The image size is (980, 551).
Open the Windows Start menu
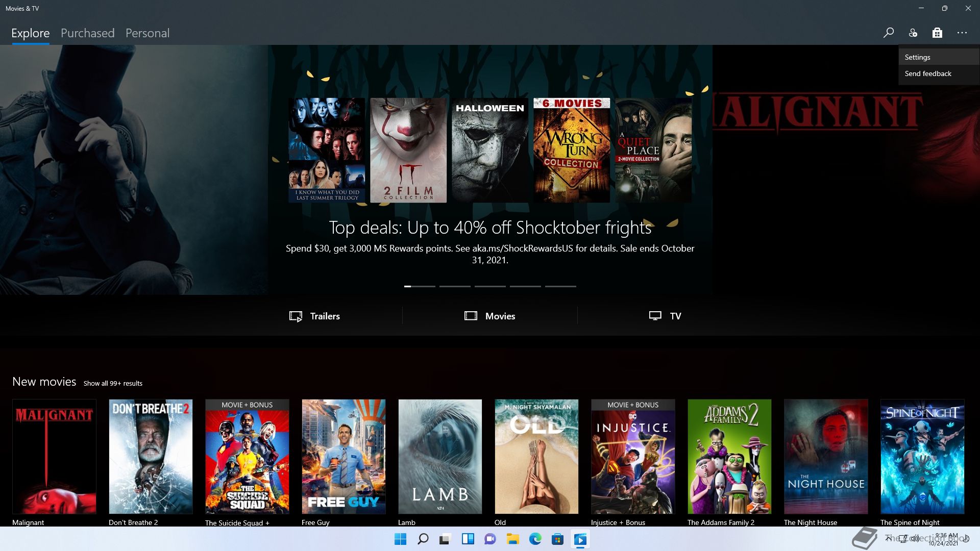401,539
